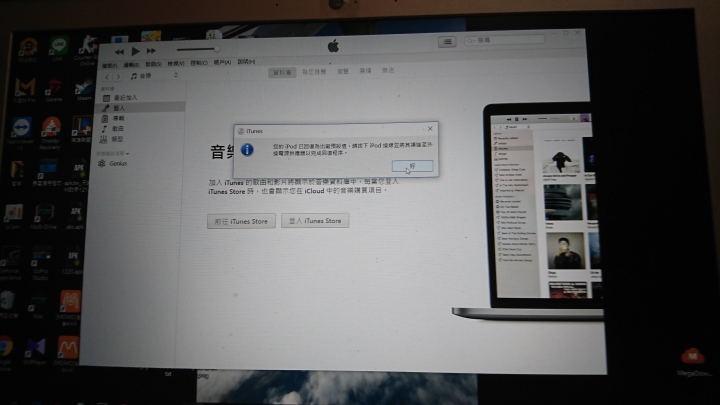Click the back navigation arrow
Screen dimensions: 720x405
(x=107, y=77)
